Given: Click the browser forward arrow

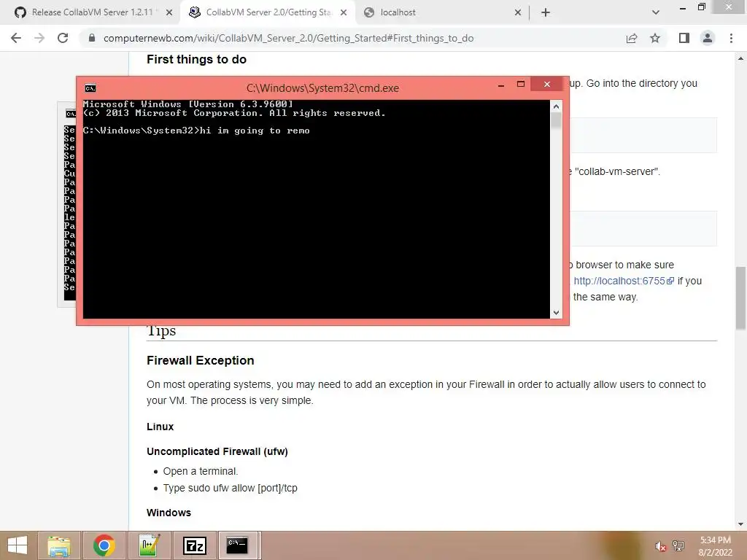Looking at the screenshot, I should [39, 38].
